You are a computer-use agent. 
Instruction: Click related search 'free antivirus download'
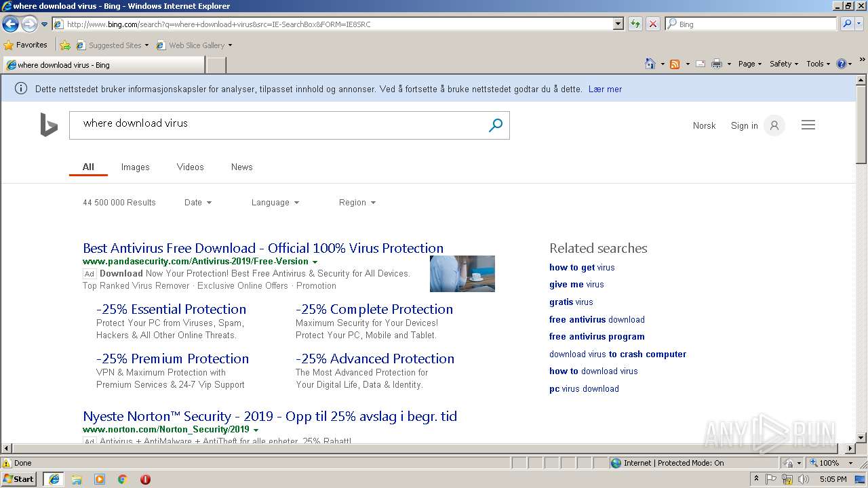pyautogui.click(x=597, y=319)
